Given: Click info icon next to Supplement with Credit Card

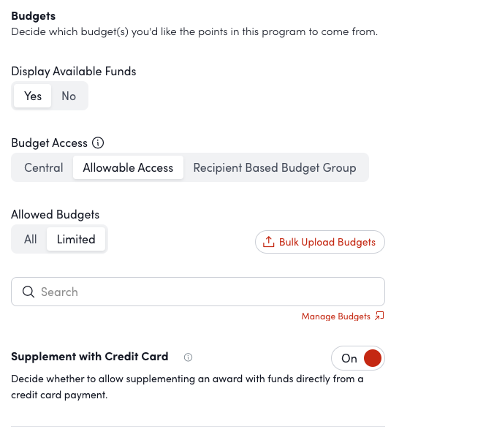Looking at the screenshot, I should point(188,357).
